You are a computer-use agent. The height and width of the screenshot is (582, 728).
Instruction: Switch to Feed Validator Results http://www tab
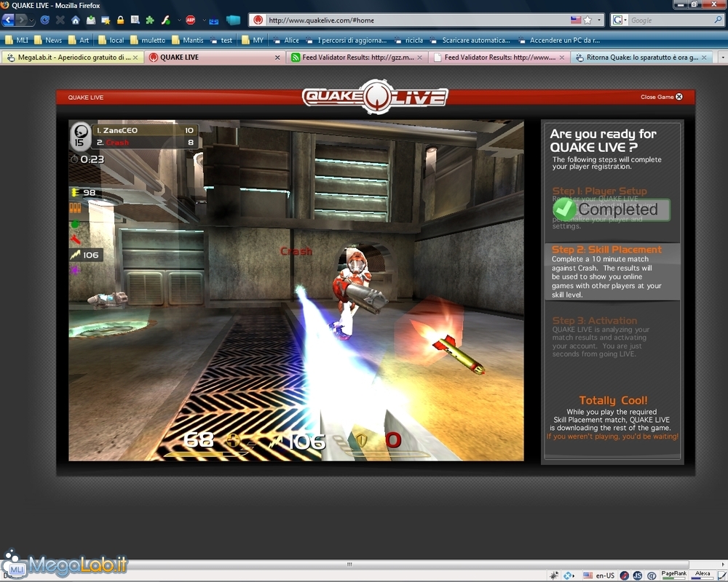[499, 57]
